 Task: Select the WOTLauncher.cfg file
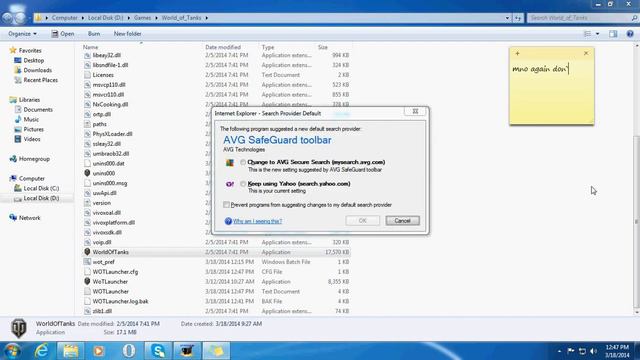(115, 272)
